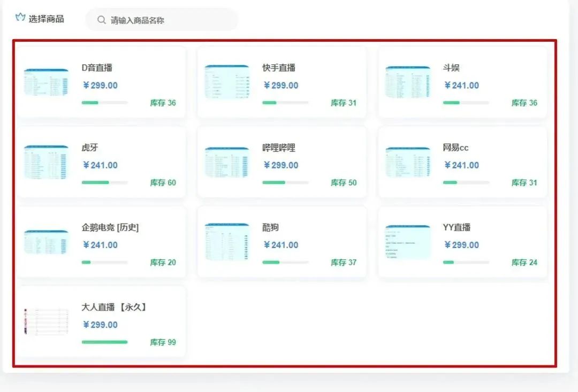Open the 酷狗 product thumbnail
Image resolution: width=578 pixels, height=392 pixels.
click(226, 242)
